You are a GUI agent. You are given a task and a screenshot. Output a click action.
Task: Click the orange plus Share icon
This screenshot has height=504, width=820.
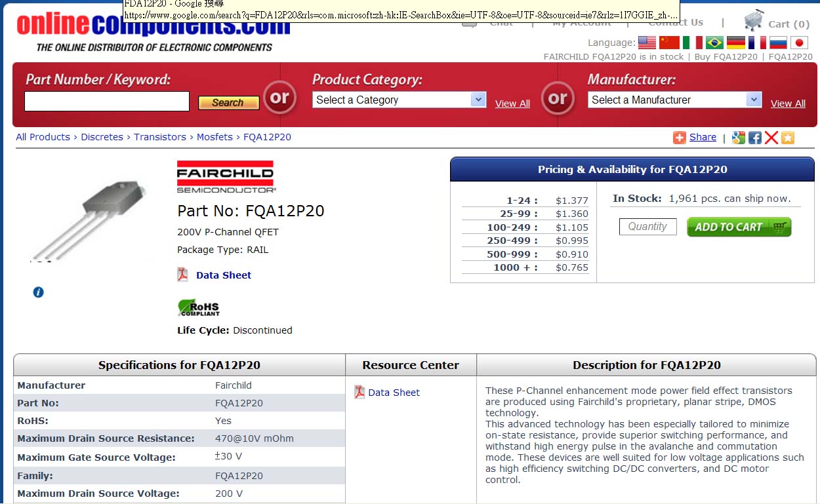click(x=679, y=137)
